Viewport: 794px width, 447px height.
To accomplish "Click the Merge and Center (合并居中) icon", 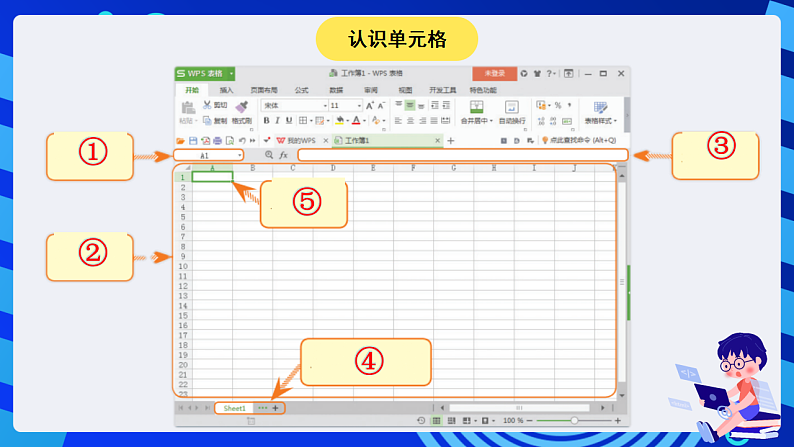I will [x=476, y=107].
